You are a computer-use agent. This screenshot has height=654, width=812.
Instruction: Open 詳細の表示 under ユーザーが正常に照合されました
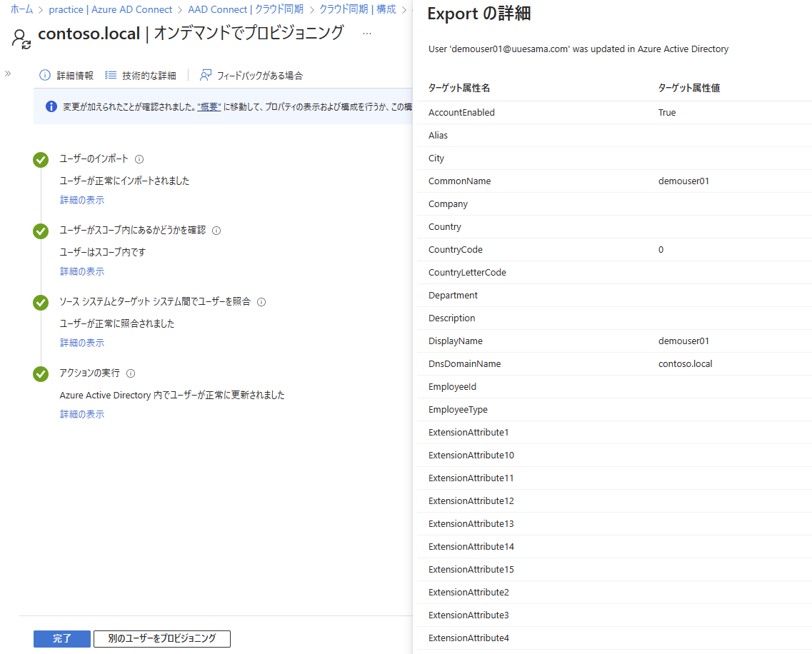[82, 343]
